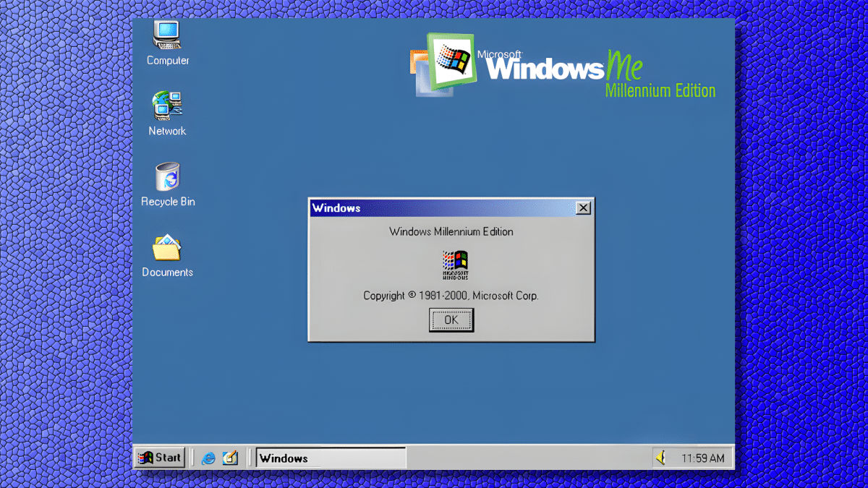Open the Network desktop icon
Viewport: 868px width, 488px height.
point(166,108)
